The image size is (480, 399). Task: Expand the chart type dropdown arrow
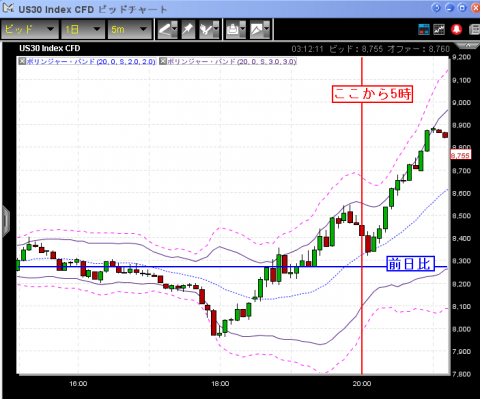[266, 30]
